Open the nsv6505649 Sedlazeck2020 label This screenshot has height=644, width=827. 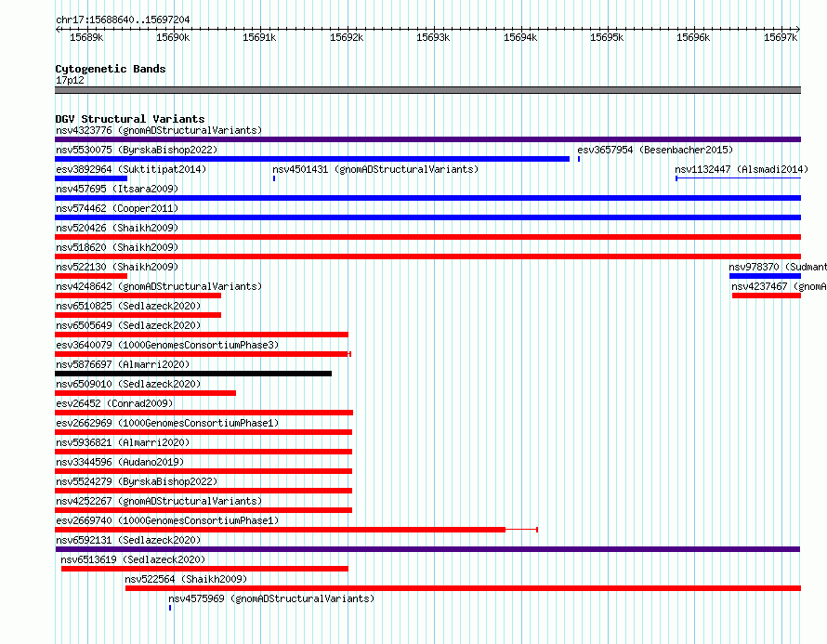click(x=128, y=325)
